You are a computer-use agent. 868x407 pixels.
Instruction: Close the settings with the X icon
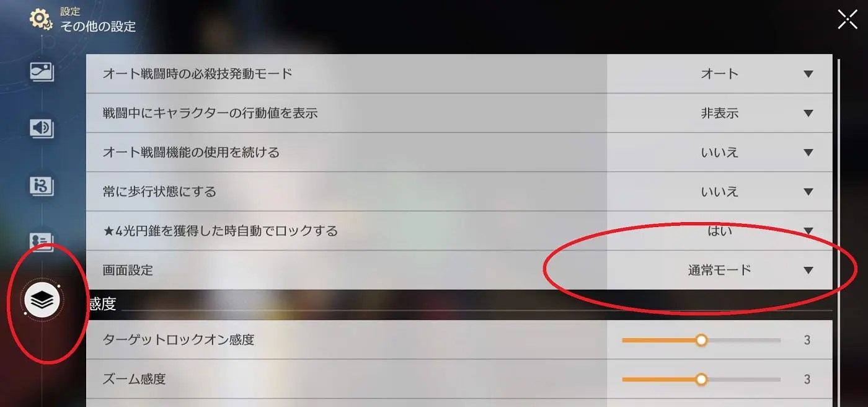[x=848, y=19]
